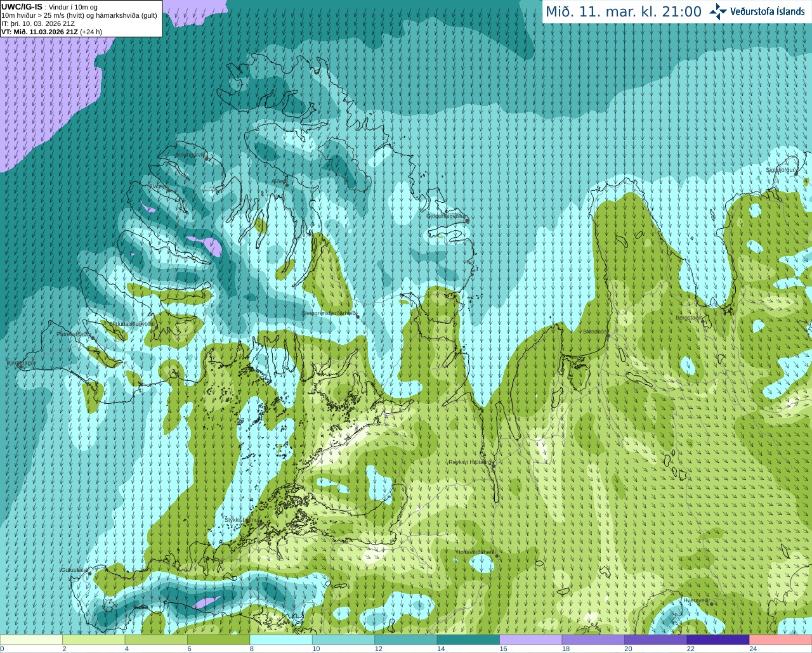This screenshot has width=812, height=653.
Task: Click the Blönduós station label
Action: coord(594,332)
